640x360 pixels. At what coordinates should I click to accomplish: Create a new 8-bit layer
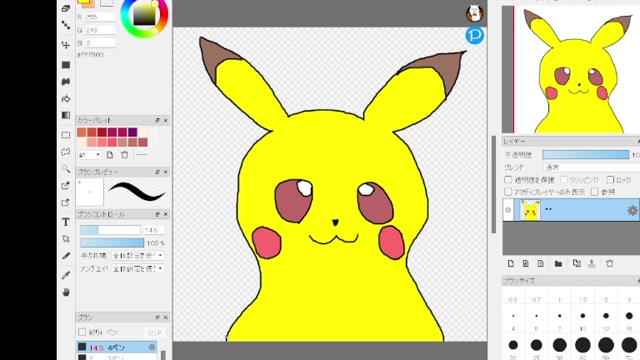[x=526, y=264]
